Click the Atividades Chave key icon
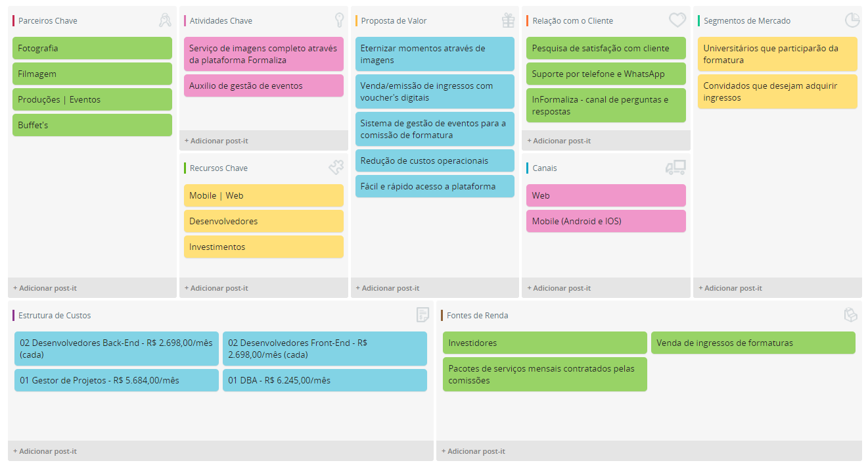 [339, 20]
